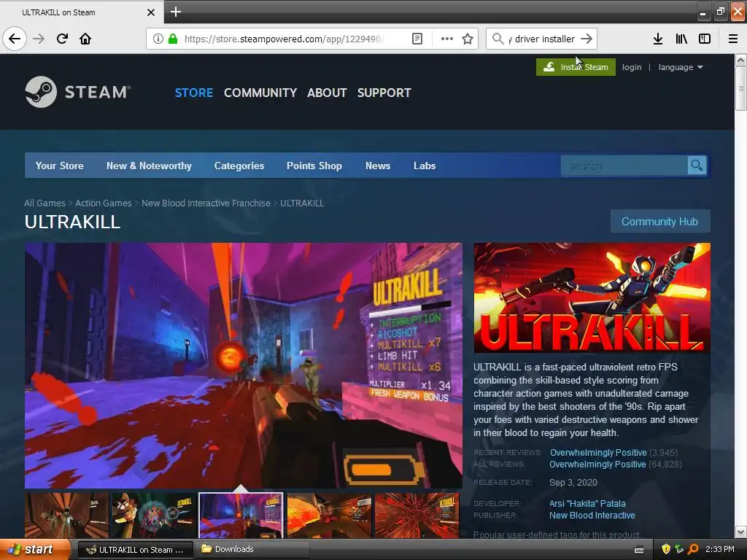This screenshot has height=560, width=747.
Task: Select ULTRAKILL on Steam taskbar item
Action: [135, 550]
